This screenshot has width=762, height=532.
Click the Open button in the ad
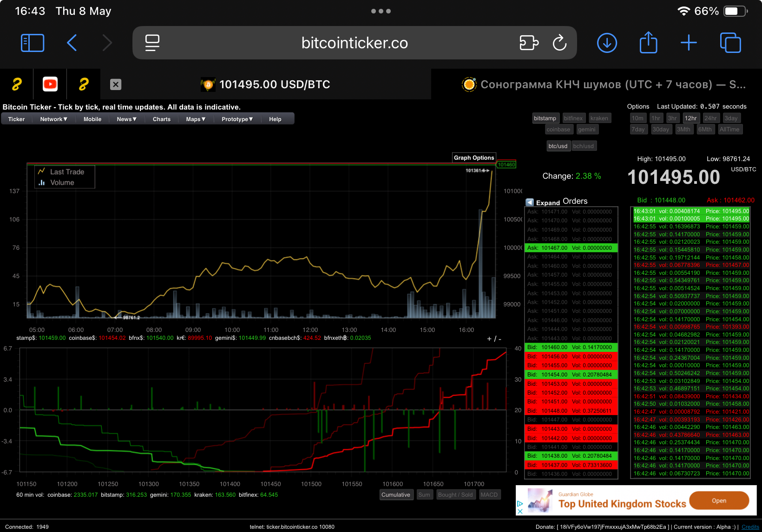[719, 500]
